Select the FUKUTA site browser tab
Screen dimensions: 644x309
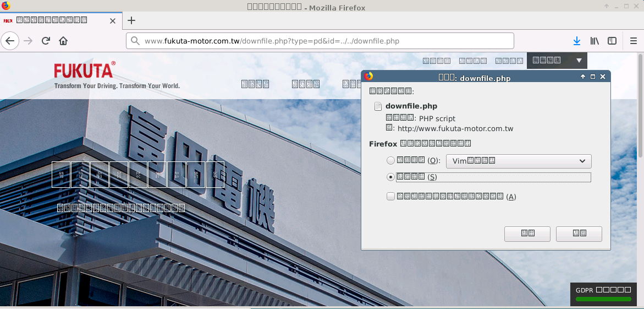61,20
